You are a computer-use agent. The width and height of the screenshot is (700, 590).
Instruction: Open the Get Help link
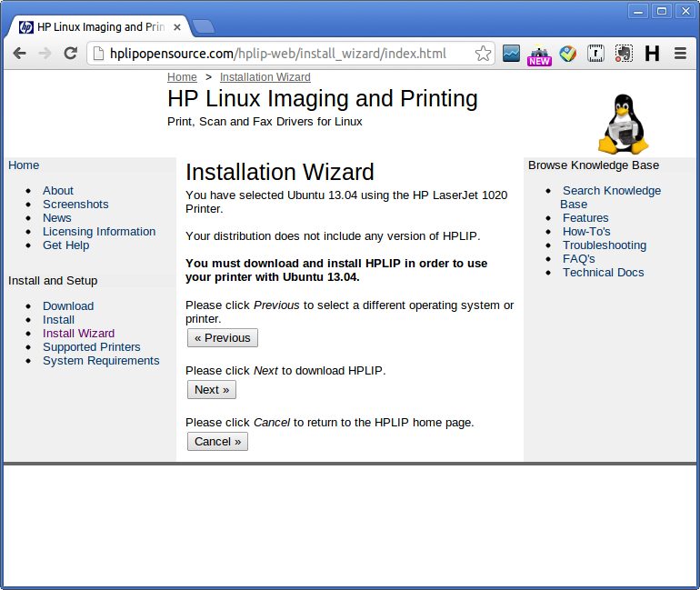click(x=66, y=245)
